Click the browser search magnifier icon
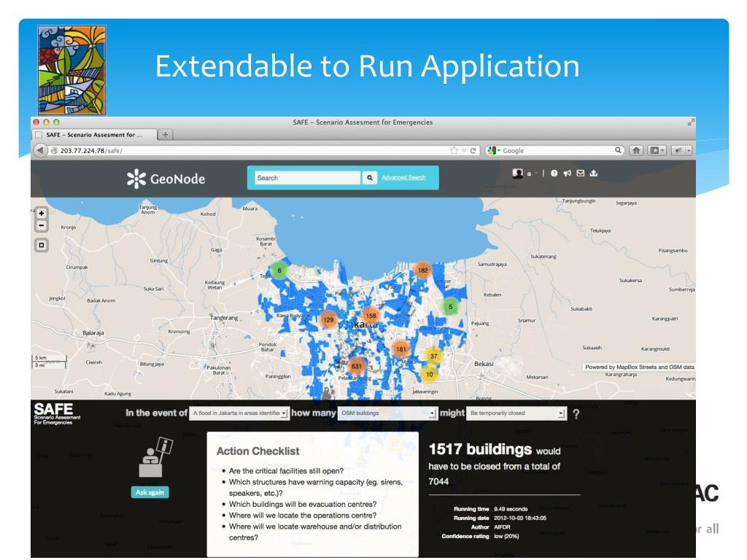Image resolution: width=747 pixels, height=560 pixels. coord(618,150)
